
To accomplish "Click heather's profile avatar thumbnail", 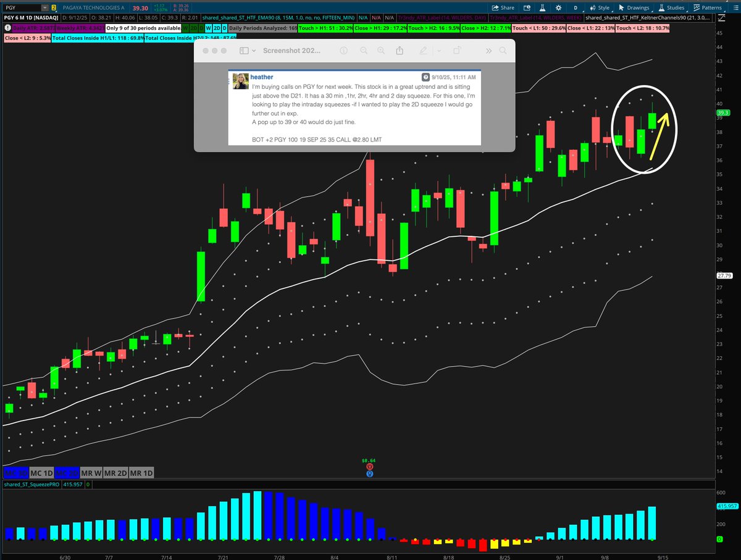I will [x=241, y=81].
